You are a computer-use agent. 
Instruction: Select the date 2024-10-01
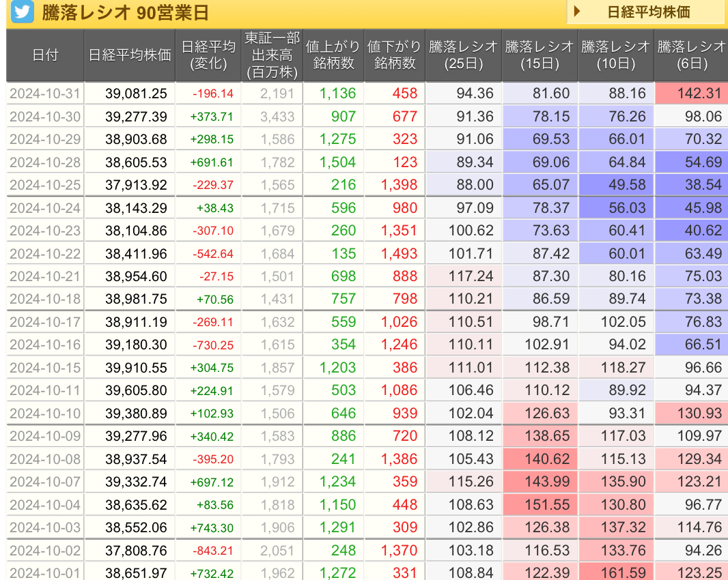45,573
